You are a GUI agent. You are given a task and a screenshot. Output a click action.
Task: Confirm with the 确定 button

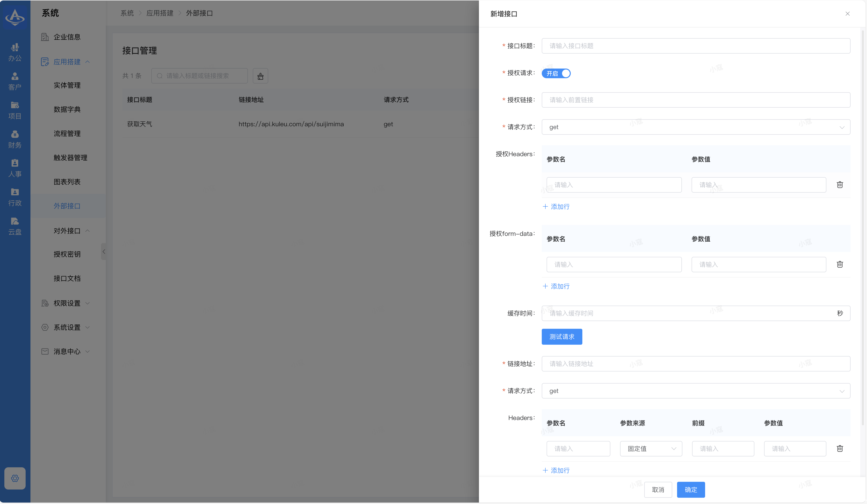(691, 489)
